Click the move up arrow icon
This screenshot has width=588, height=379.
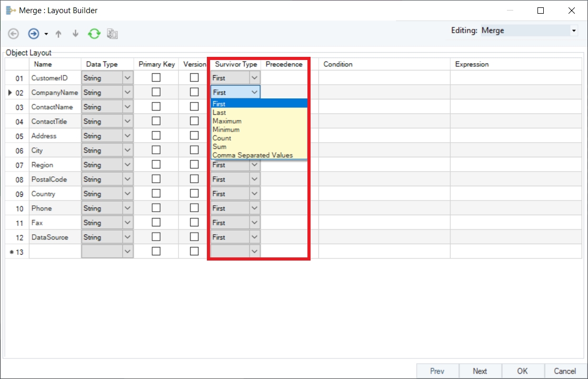[58, 34]
